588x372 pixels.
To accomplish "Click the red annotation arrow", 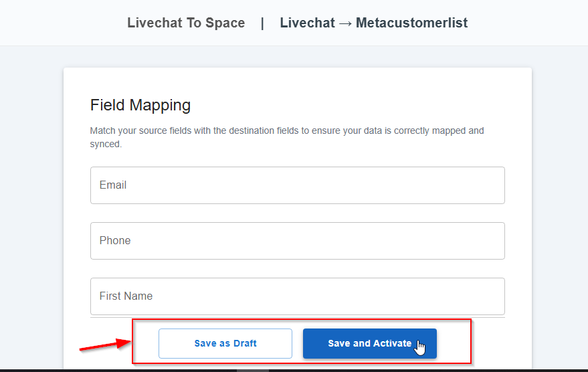I will [105, 345].
